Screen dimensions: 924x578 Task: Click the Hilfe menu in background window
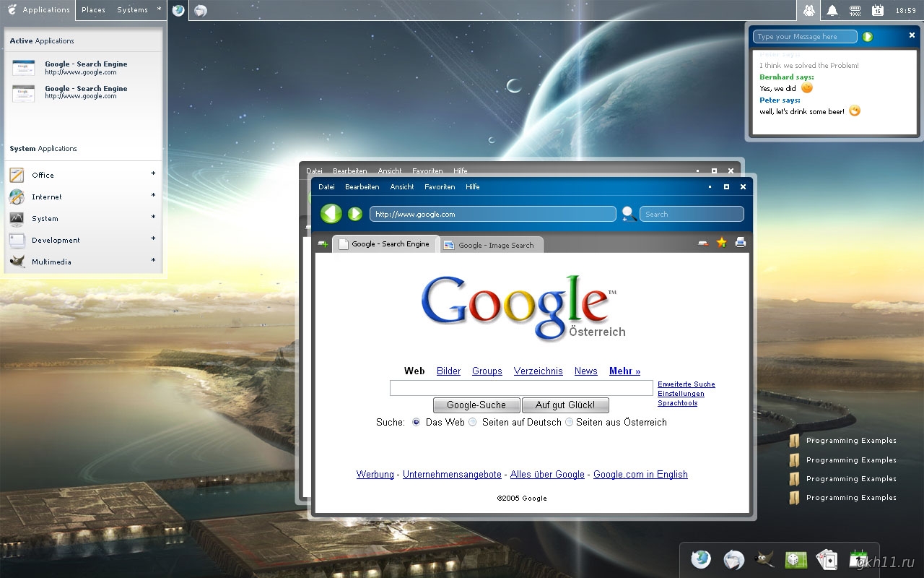click(461, 171)
